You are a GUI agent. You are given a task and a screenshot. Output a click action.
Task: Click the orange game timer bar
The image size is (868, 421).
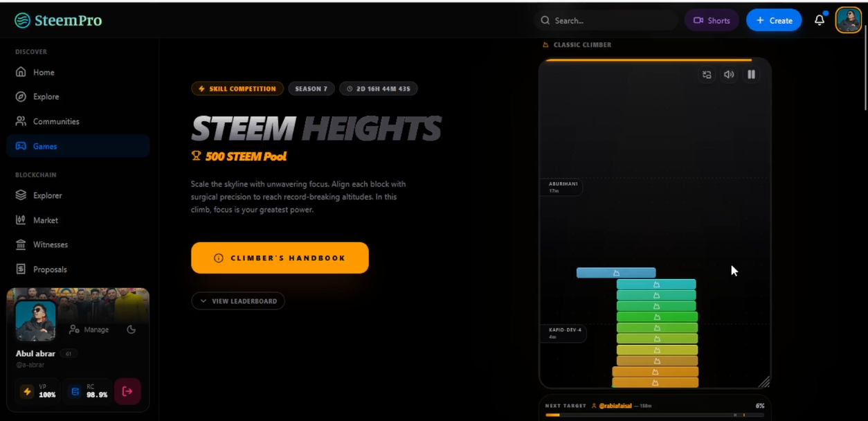coord(649,60)
